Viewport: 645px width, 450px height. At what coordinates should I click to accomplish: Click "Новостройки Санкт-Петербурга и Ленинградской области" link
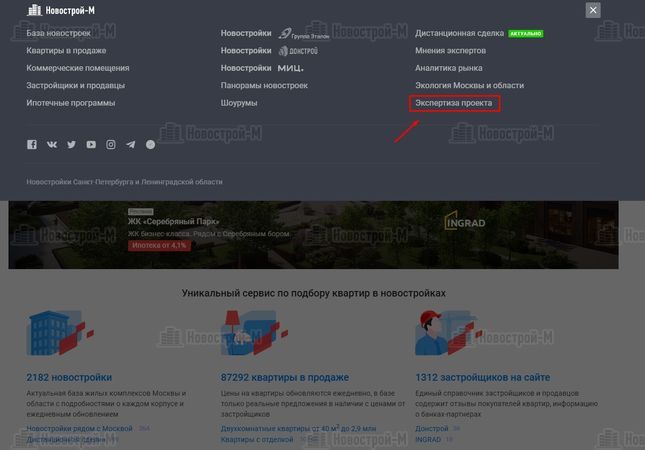point(125,182)
